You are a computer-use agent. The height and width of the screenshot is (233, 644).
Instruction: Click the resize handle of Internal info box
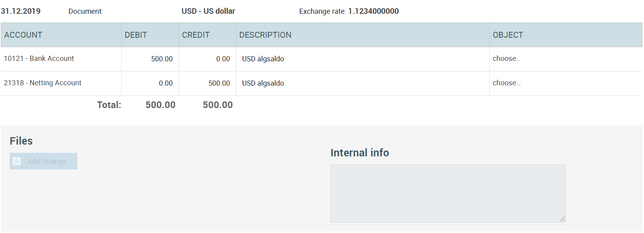(x=562, y=219)
